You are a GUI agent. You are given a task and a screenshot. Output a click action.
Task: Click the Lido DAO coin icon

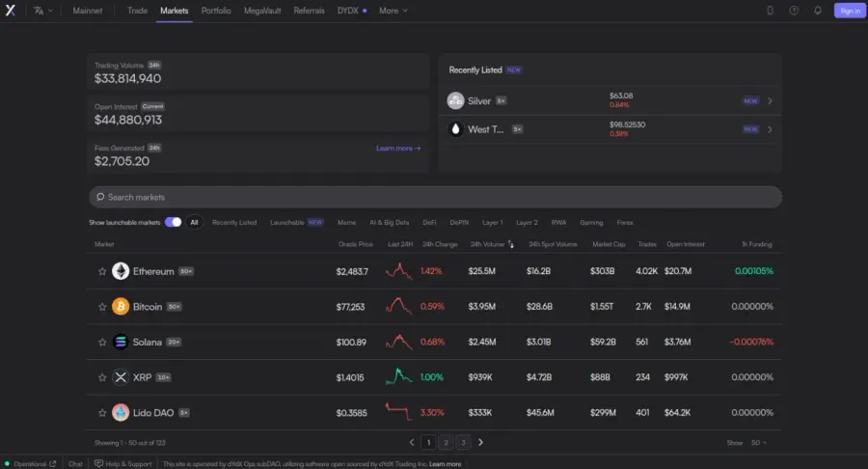[121, 412]
